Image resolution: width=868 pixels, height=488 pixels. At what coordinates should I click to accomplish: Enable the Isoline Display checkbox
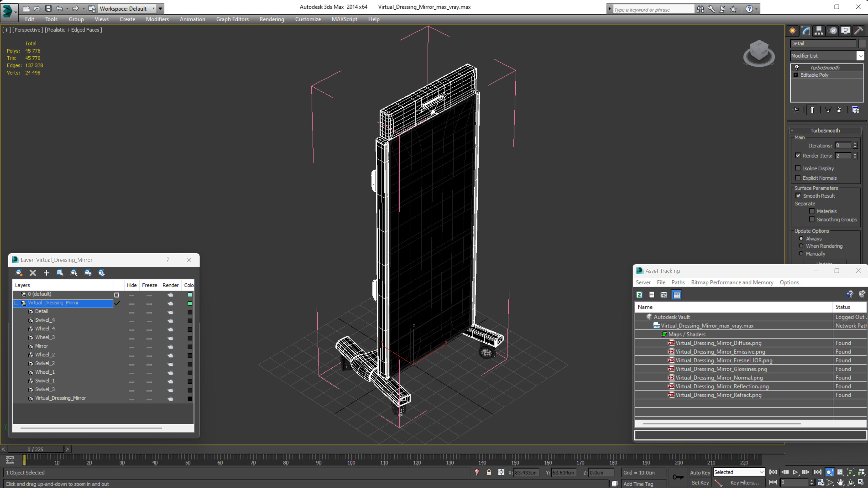click(x=798, y=168)
